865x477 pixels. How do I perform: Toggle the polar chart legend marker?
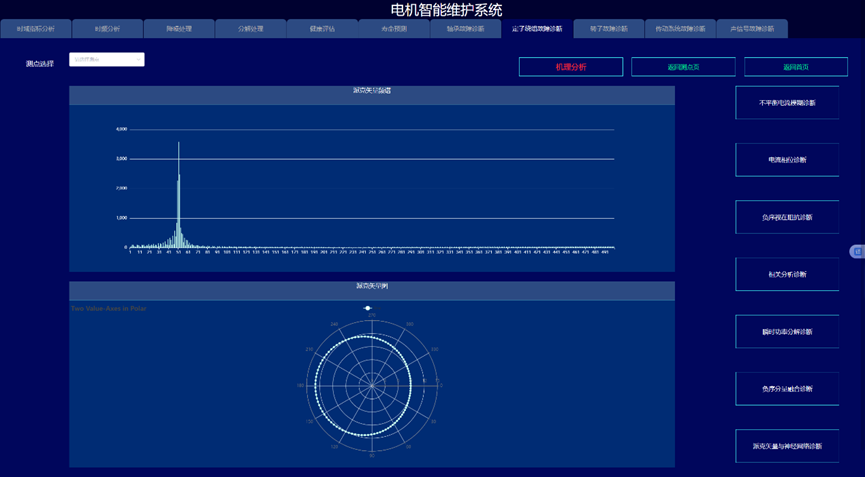tap(369, 308)
